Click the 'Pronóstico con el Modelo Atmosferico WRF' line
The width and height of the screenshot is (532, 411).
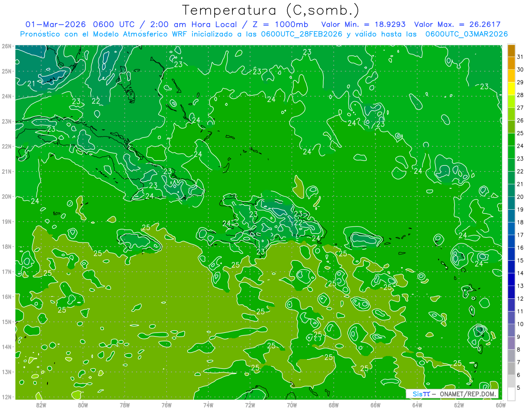pos(264,34)
